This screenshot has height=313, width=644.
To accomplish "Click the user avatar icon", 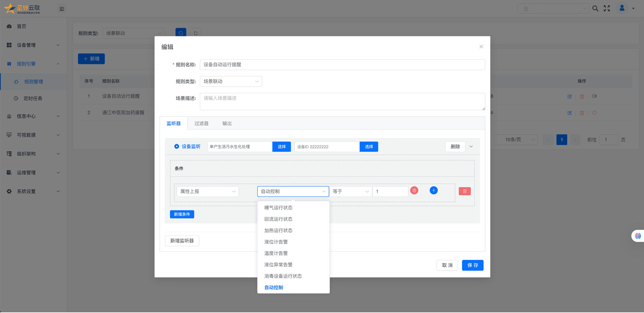I will [622, 8].
